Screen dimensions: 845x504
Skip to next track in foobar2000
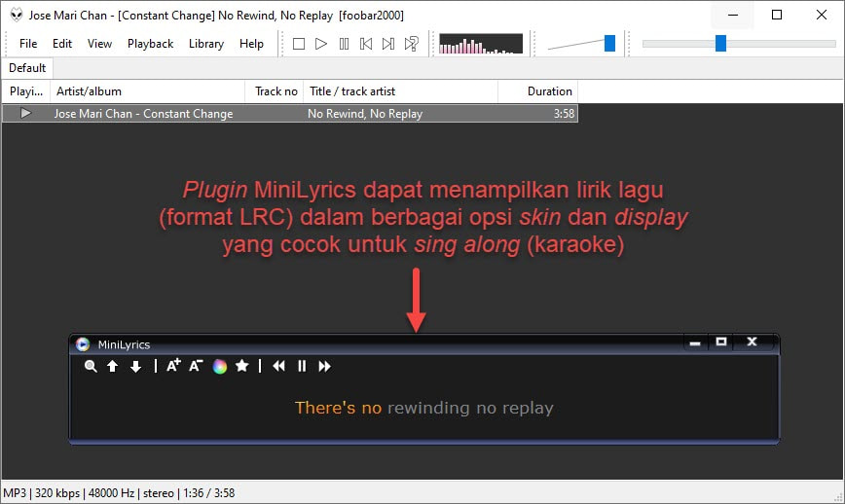click(388, 44)
